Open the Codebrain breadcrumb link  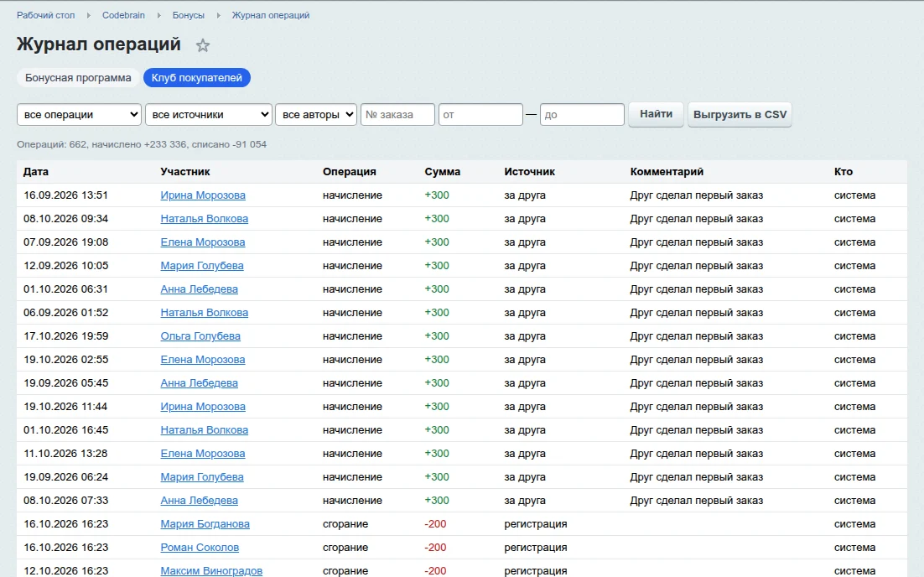click(x=123, y=15)
